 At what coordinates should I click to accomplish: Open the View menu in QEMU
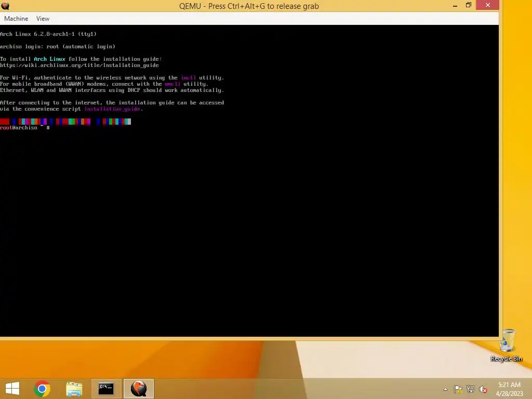(x=43, y=19)
